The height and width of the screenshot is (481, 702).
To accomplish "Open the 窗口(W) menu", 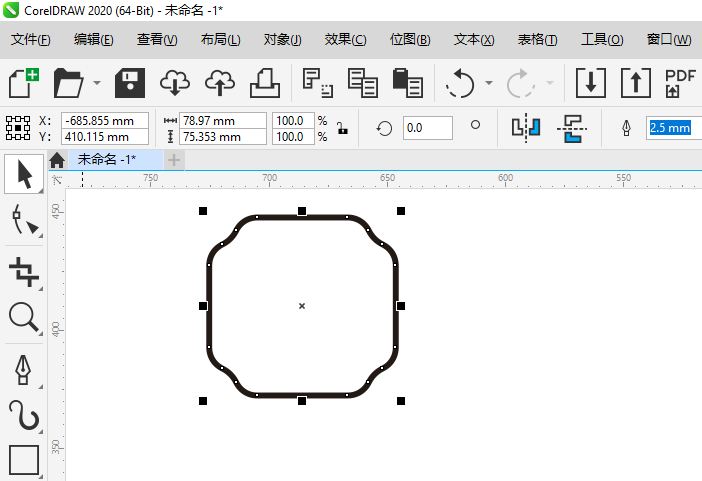I will [669, 39].
